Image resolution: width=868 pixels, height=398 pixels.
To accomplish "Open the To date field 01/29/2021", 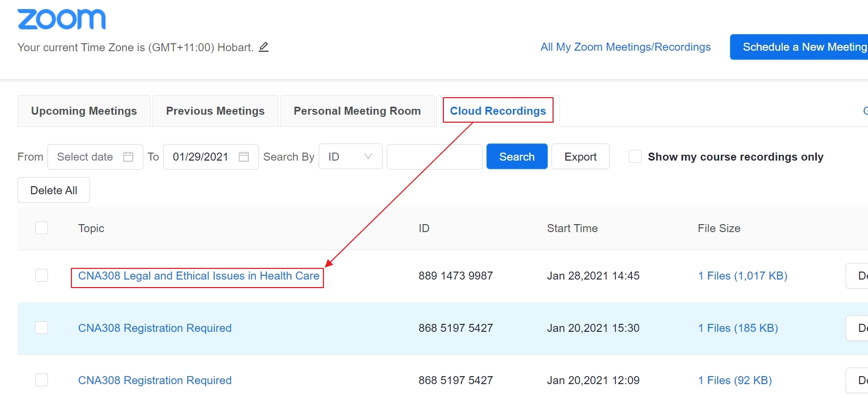I will point(211,157).
